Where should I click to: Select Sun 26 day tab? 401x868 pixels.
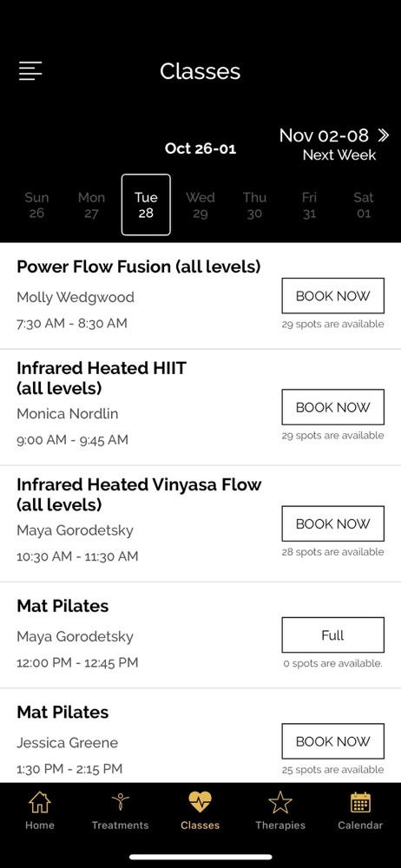tap(36, 205)
